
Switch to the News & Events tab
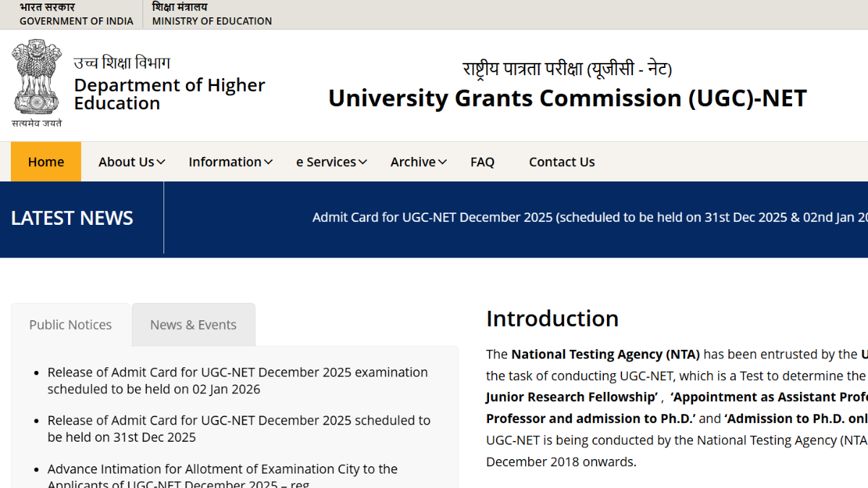193,325
